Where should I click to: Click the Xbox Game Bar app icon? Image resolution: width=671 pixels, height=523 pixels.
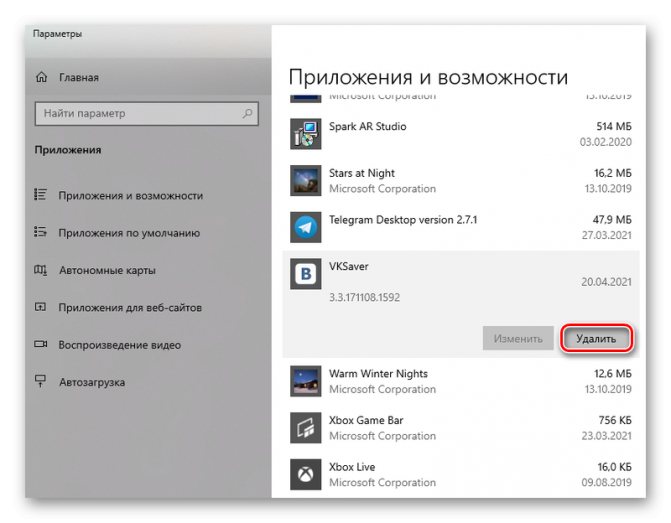306,428
